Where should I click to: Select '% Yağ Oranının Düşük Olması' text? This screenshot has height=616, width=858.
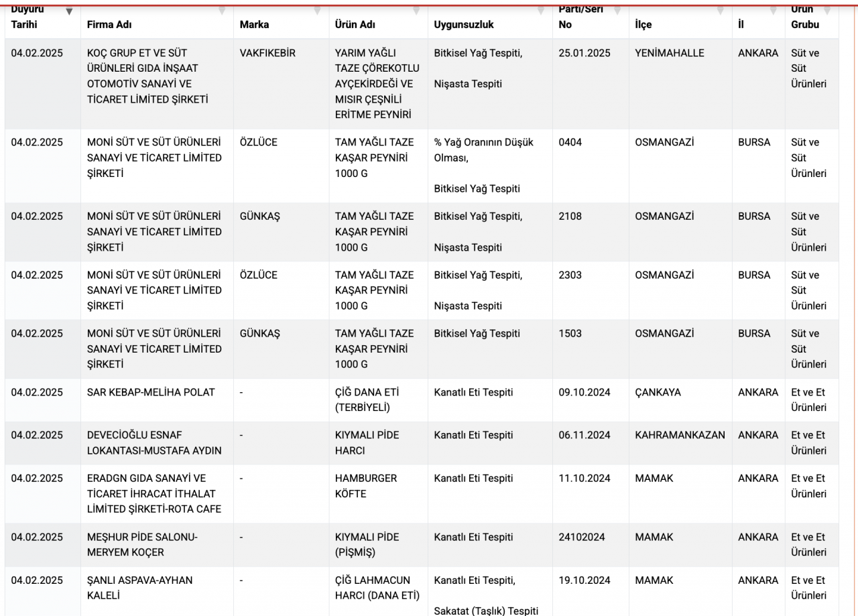coord(484,150)
